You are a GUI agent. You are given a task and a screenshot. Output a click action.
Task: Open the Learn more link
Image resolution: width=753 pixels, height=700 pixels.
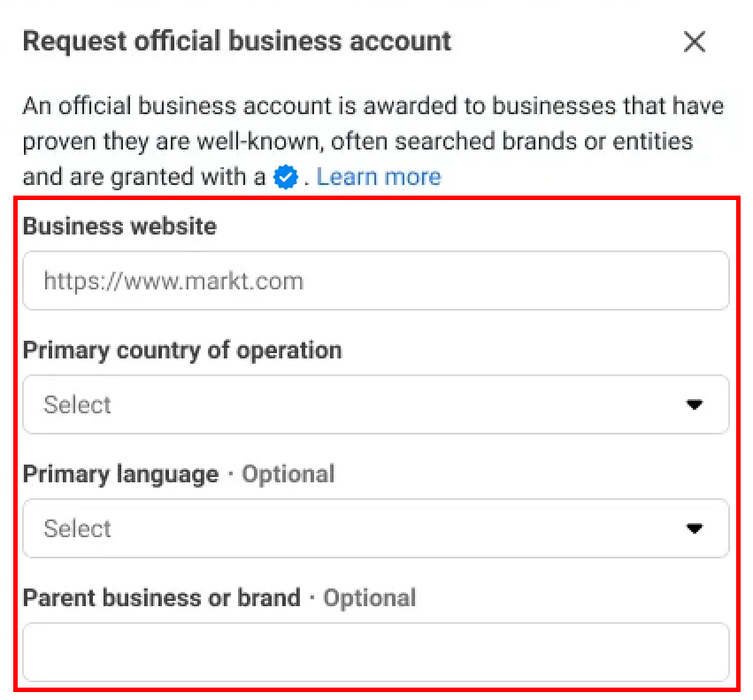pyautogui.click(x=379, y=177)
